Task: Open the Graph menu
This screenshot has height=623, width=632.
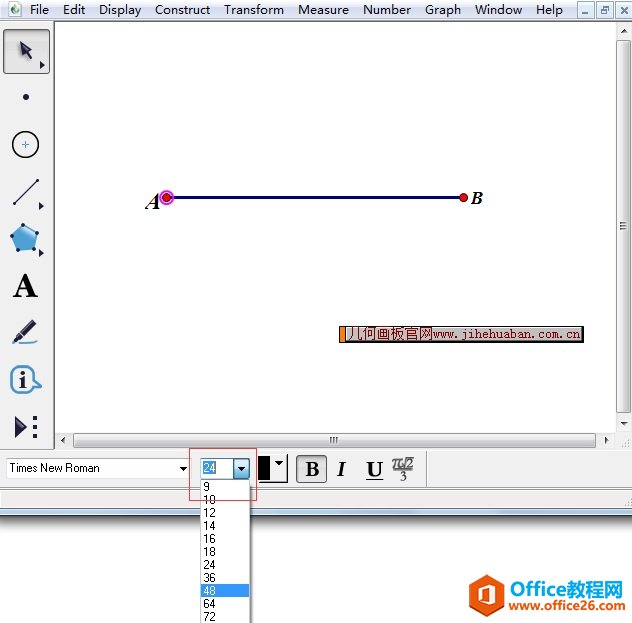Action: tap(443, 10)
